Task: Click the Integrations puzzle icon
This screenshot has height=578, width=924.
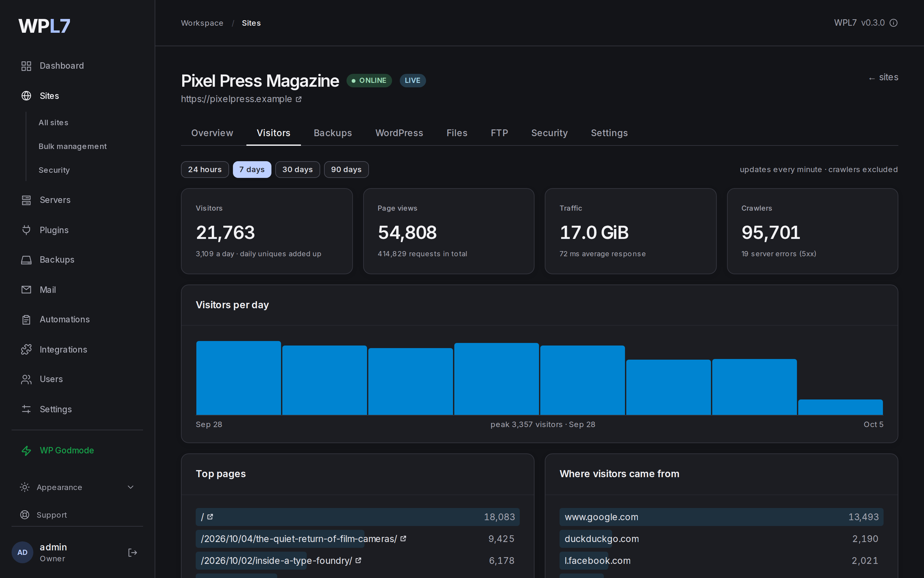Action: pyautogui.click(x=26, y=349)
